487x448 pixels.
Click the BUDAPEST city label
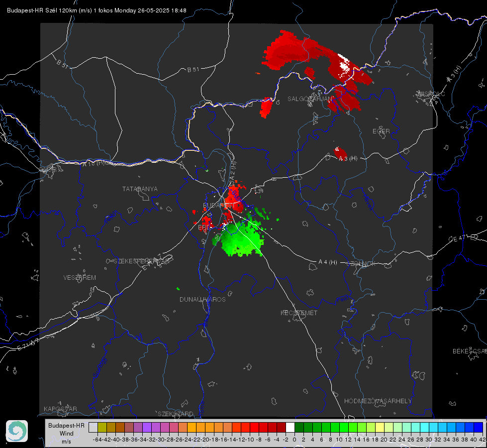(219, 205)
